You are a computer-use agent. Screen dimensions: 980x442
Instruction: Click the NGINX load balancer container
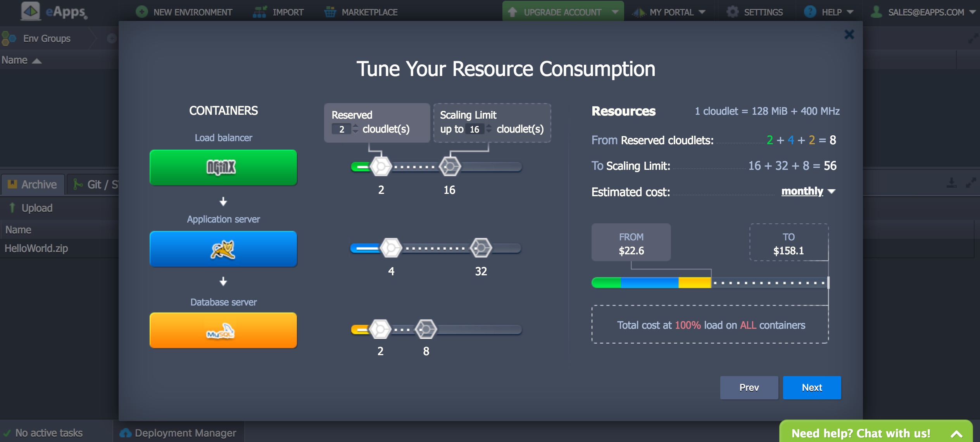(x=223, y=167)
